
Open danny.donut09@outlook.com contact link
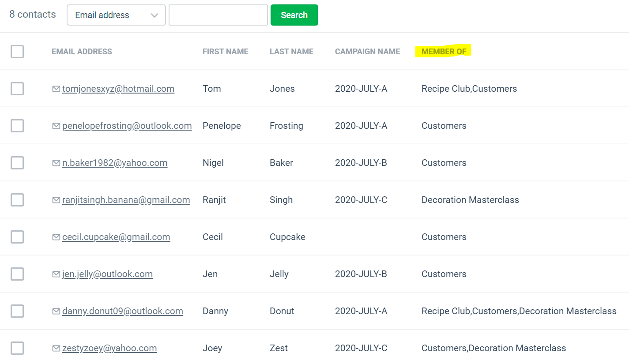point(123,311)
